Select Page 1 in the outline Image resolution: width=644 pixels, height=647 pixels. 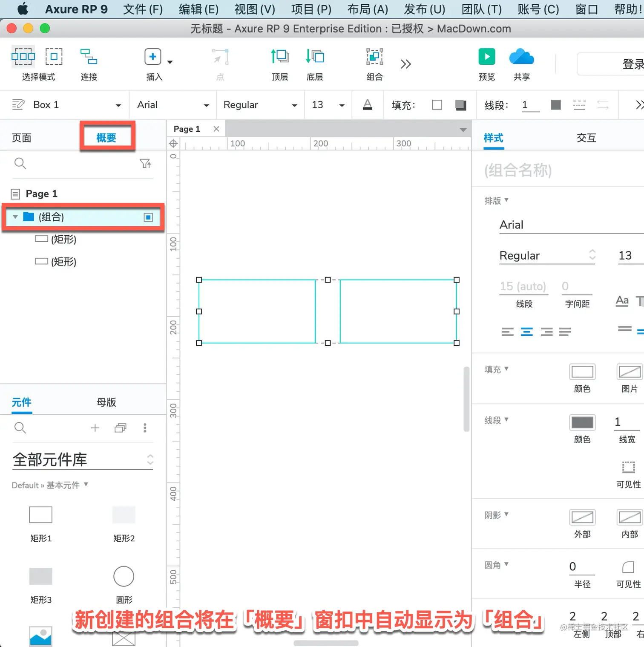coord(42,194)
